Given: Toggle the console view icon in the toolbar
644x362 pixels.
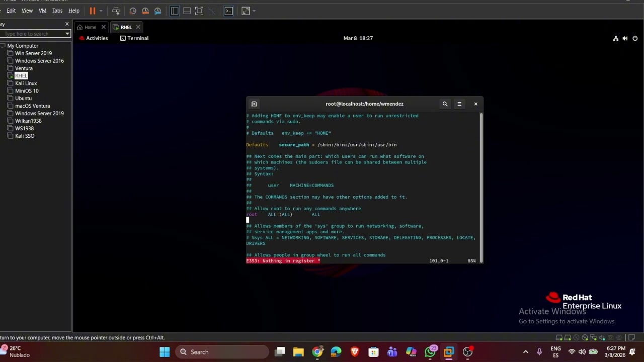Looking at the screenshot, I should [228, 11].
